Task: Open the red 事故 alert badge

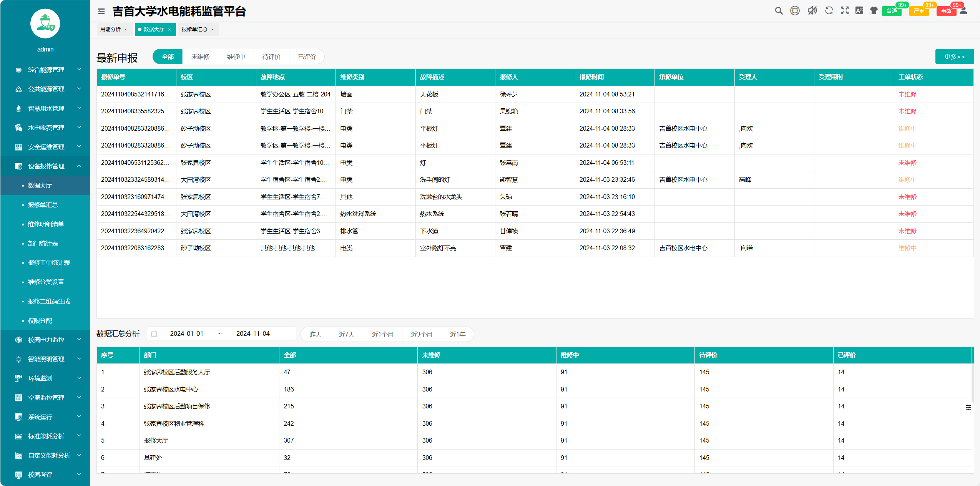Action: point(946,11)
